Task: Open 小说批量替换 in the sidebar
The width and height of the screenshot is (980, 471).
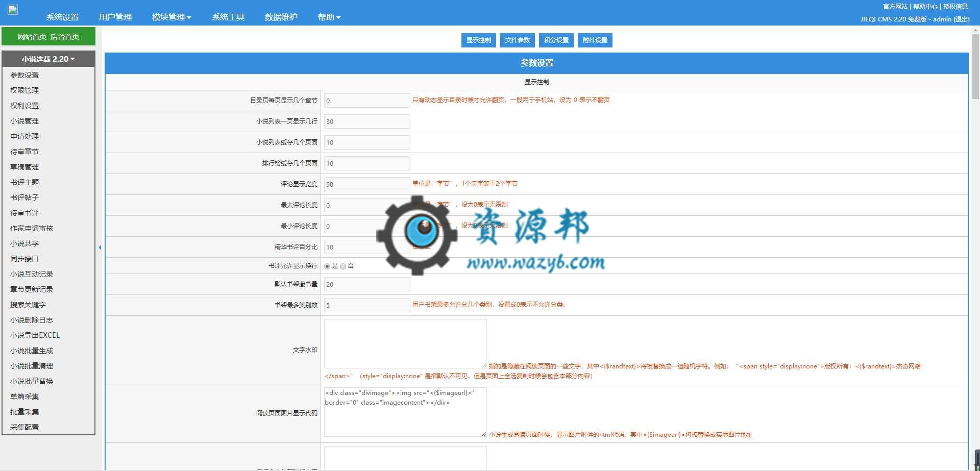Action: (x=32, y=381)
